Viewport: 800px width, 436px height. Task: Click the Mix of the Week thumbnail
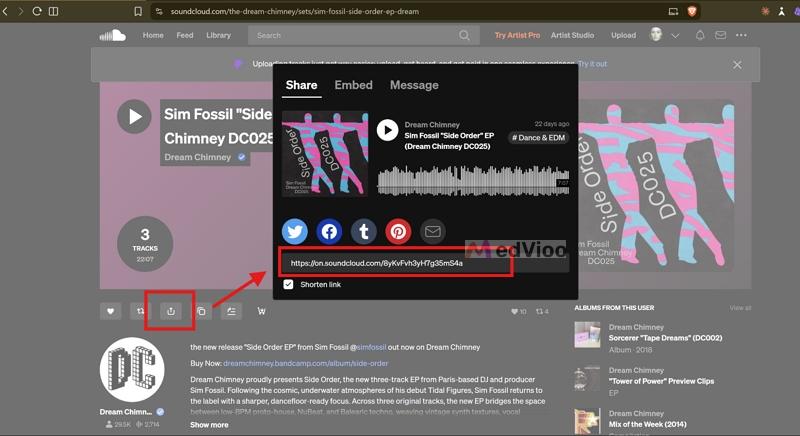click(x=587, y=421)
